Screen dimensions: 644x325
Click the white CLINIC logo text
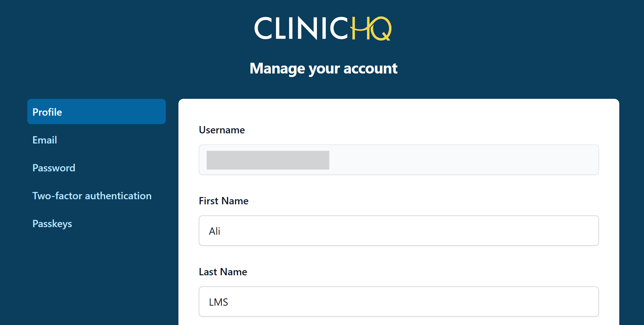tap(300, 29)
